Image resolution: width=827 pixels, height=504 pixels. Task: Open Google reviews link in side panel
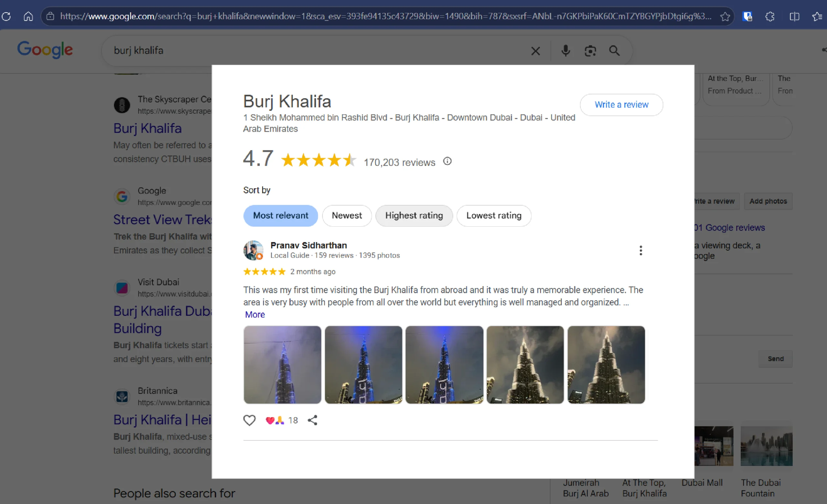click(730, 228)
